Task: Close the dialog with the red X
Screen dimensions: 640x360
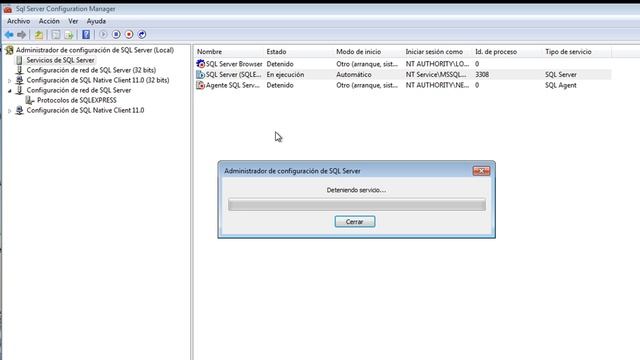Action: click(481, 171)
